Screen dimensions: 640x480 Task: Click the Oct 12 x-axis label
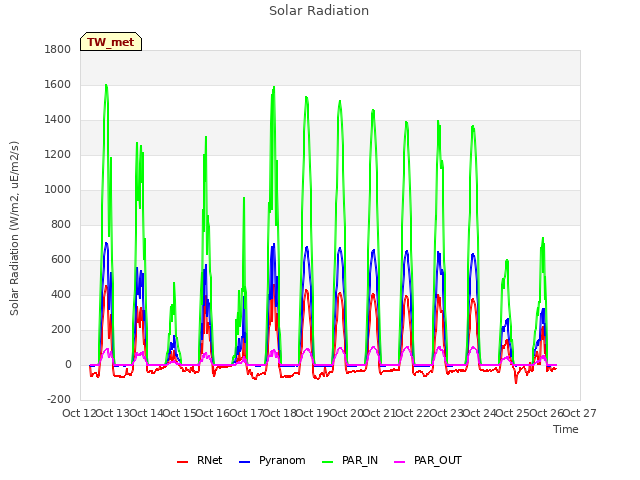pos(79,413)
